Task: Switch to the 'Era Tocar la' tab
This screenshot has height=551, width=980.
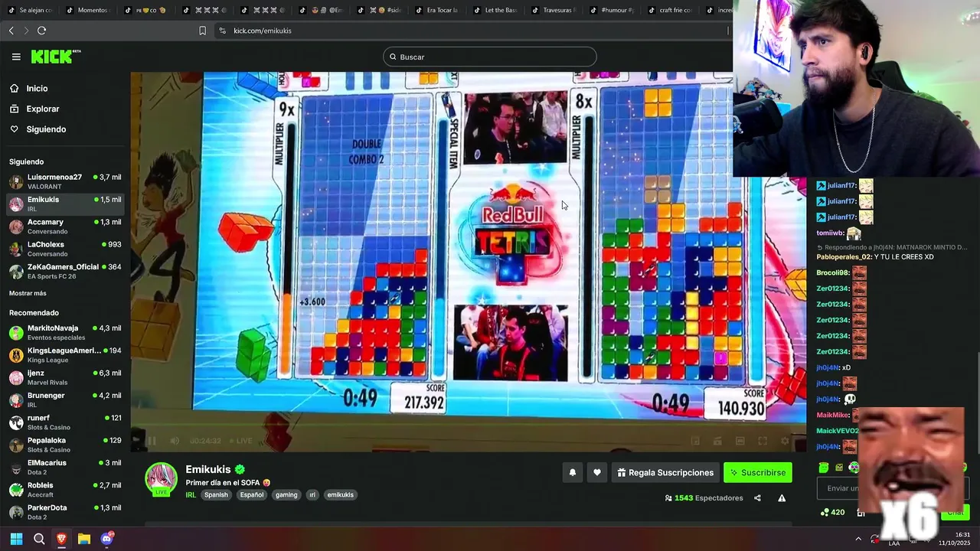Action: tap(437, 10)
